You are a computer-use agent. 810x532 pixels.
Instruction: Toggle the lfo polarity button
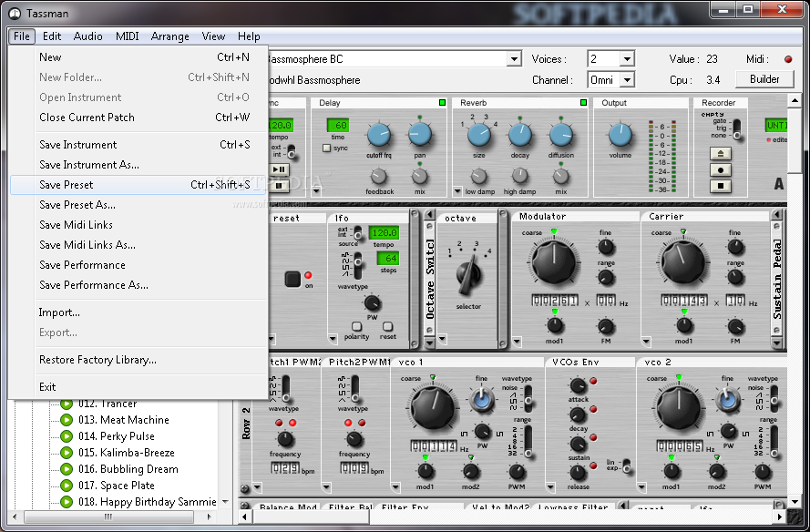tap(356, 327)
